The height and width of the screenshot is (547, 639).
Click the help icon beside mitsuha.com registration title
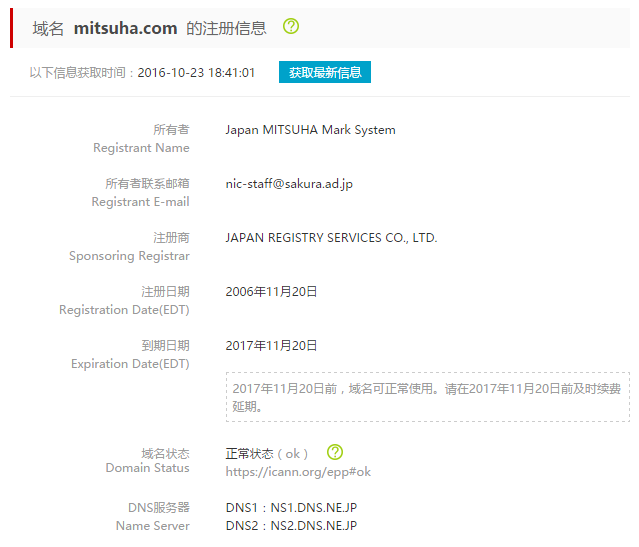tap(291, 26)
